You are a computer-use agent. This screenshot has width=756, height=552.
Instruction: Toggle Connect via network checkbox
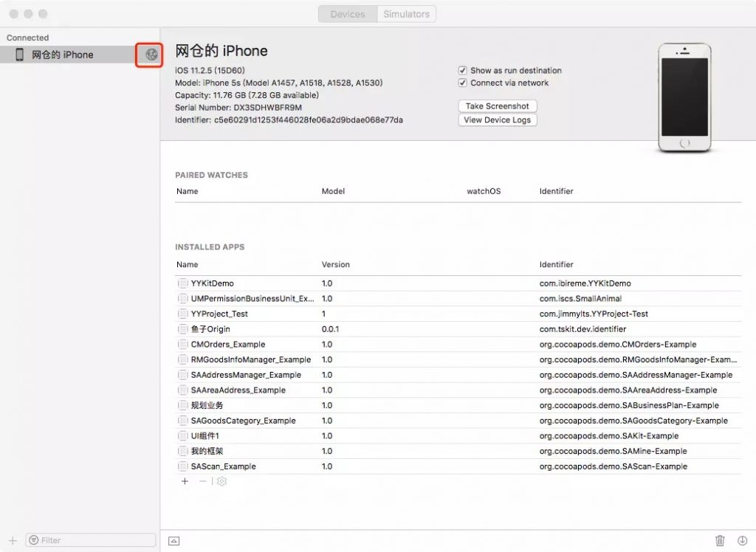[462, 83]
